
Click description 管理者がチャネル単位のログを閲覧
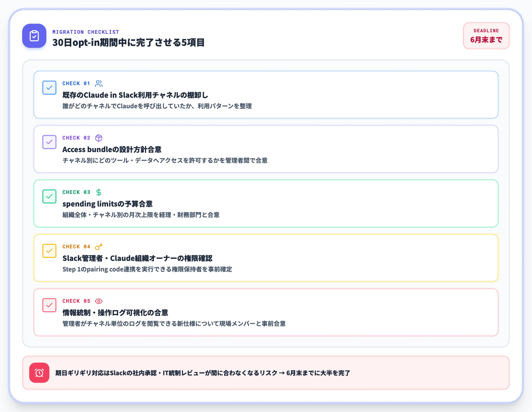(x=174, y=324)
